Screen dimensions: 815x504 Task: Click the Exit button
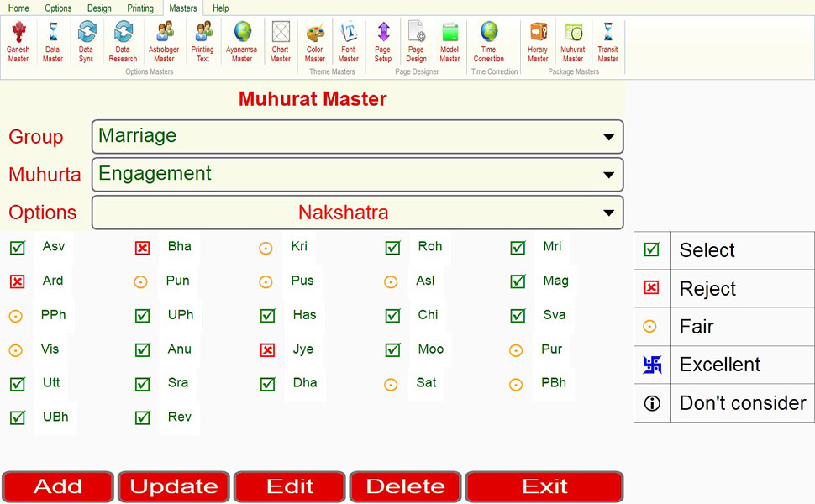pyautogui.click(x=544, y=487)
